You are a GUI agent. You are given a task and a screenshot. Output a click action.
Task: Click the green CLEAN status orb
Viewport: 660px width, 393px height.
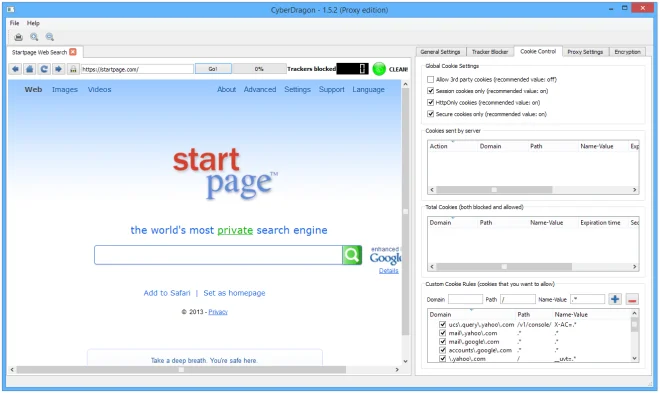tap(379, 69)
